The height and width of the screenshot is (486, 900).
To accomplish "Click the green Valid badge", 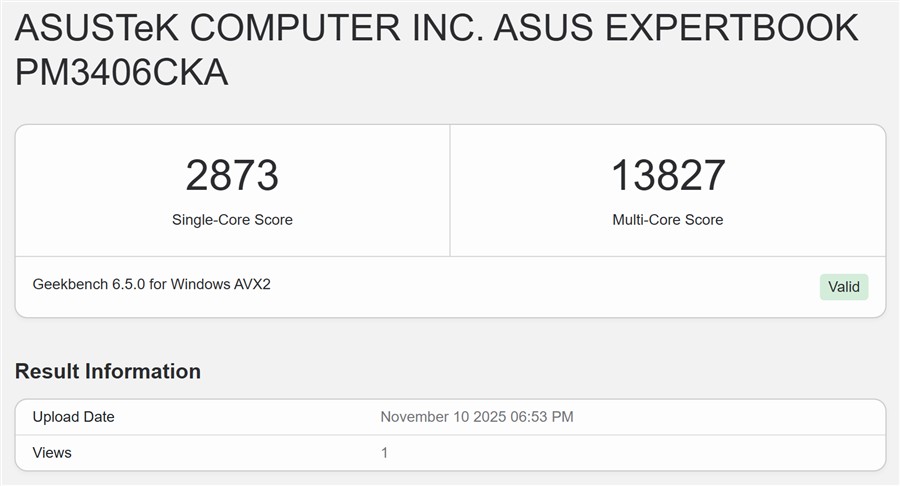I will tap(843, 287).
